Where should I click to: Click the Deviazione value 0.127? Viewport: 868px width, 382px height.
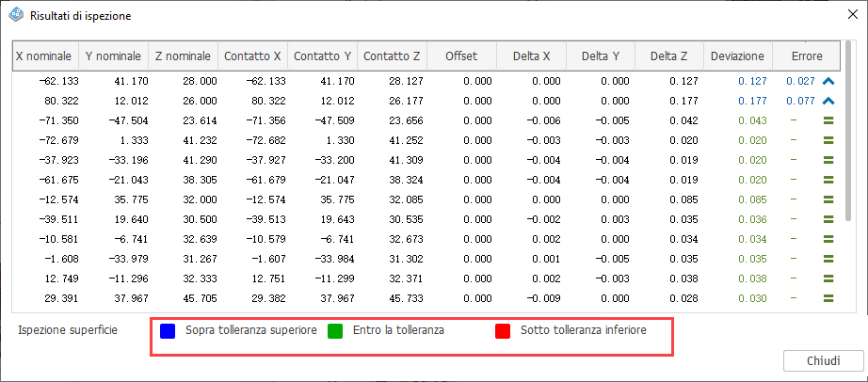[753, 81]
